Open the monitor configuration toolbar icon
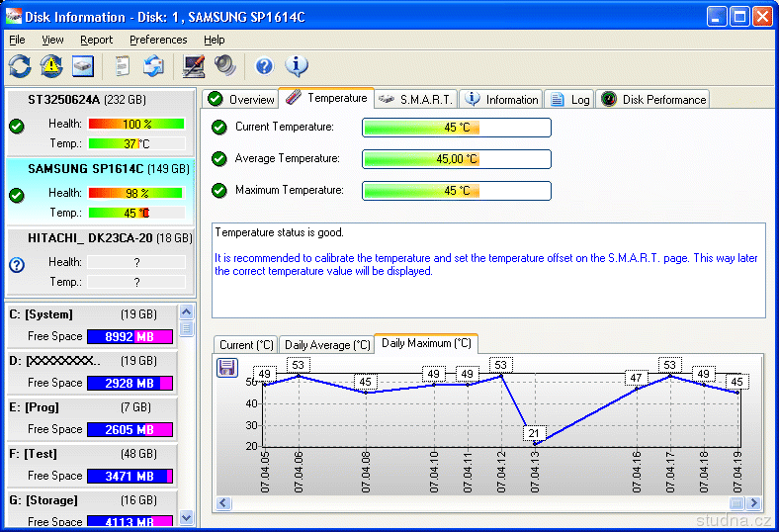 pos(194,66)
